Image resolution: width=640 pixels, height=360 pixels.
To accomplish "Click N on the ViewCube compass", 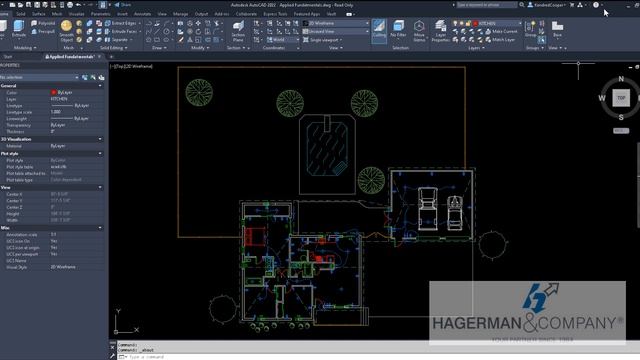I will 621,79.
